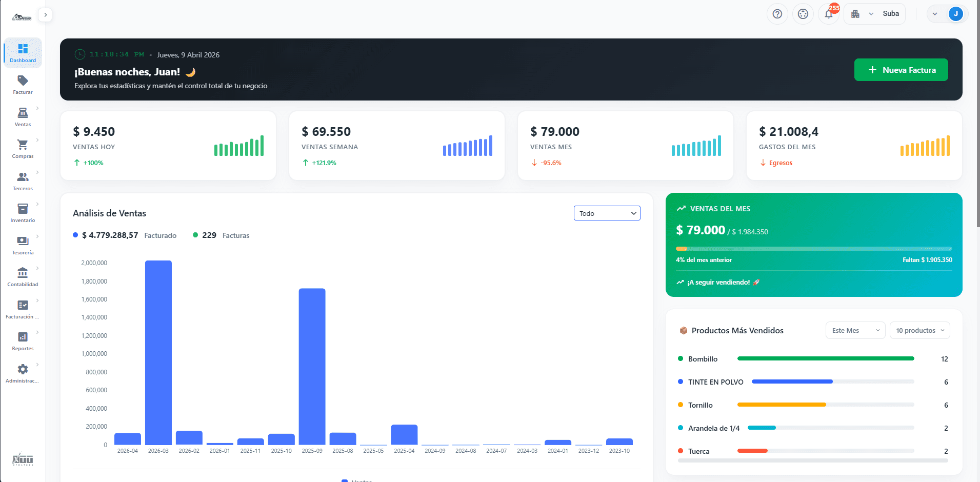Click the Faltan $ 1.905.350 text
The width and height of the screenshot is (980, 482).
click(927, 260)
